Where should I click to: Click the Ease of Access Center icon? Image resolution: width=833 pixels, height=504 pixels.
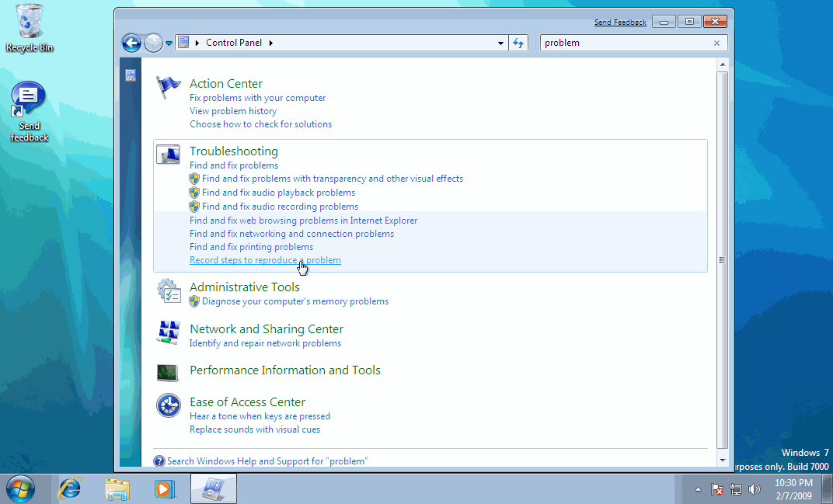pyautogui.click(x=169, y=405)
